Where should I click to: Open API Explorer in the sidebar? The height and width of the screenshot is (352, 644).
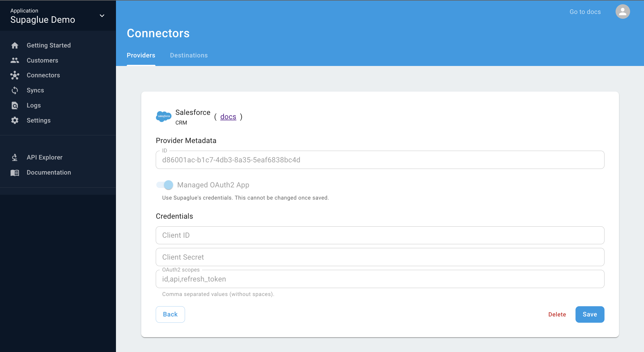(58, 158)
